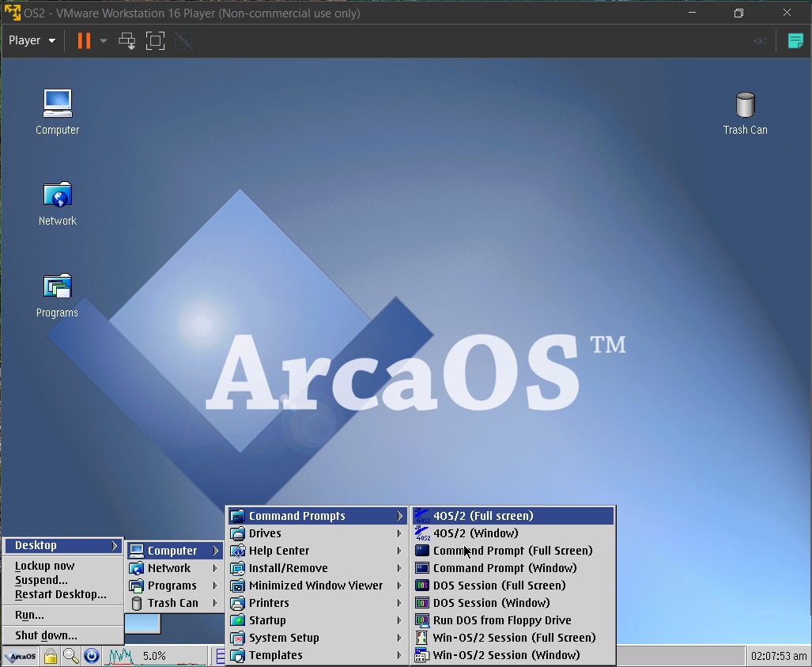Select Run DOS from Floppy Drive

tap(513, 620)
